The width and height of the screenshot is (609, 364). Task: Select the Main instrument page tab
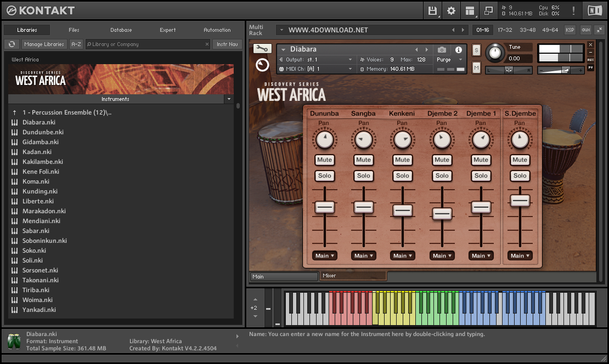click(x=284, y=277)
